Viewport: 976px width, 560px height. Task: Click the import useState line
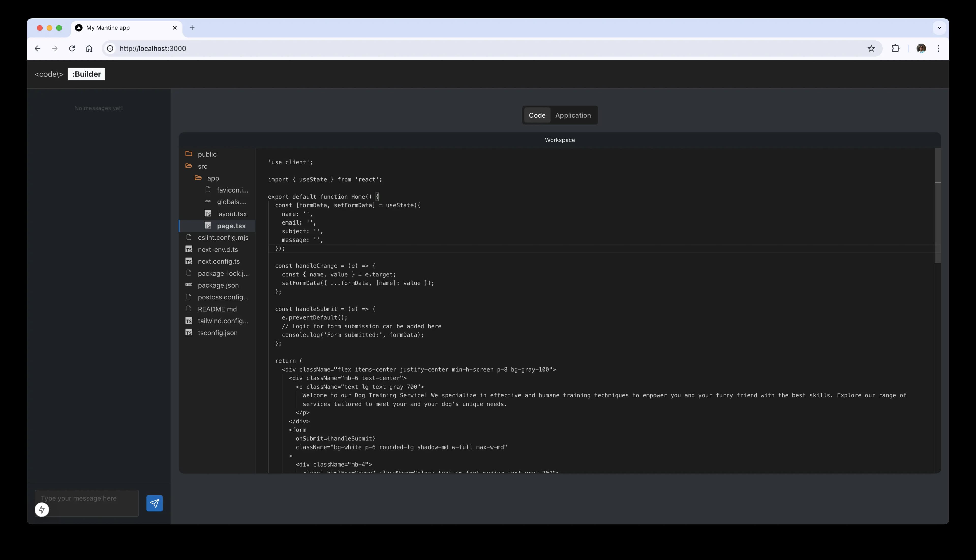coord(325,180)
